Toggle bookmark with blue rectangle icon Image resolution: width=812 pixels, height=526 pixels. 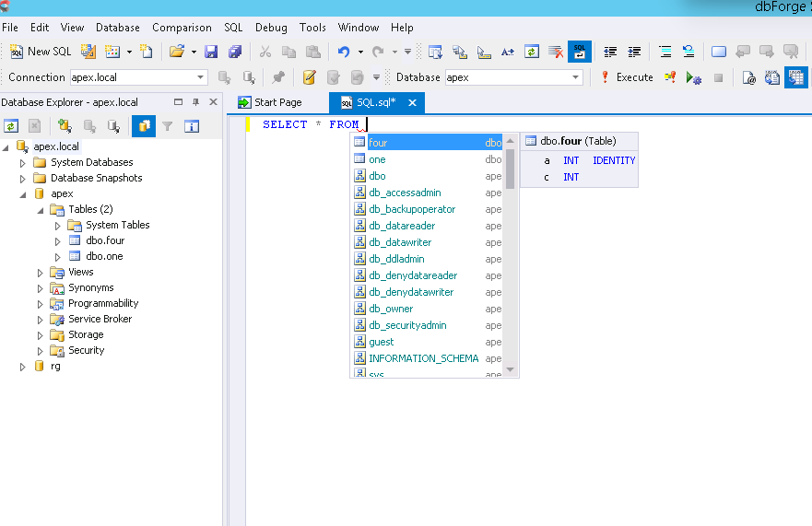click(719, 52)
